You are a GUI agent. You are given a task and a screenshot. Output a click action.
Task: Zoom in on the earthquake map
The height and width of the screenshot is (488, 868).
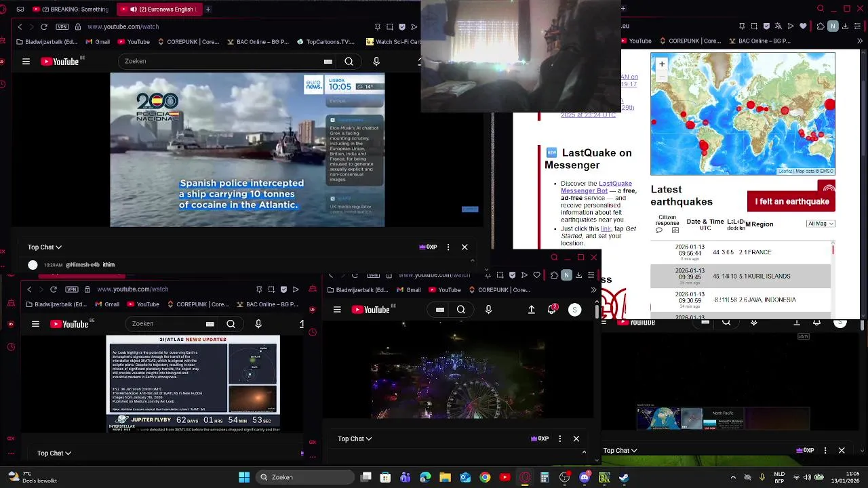(x=662, y=64)
